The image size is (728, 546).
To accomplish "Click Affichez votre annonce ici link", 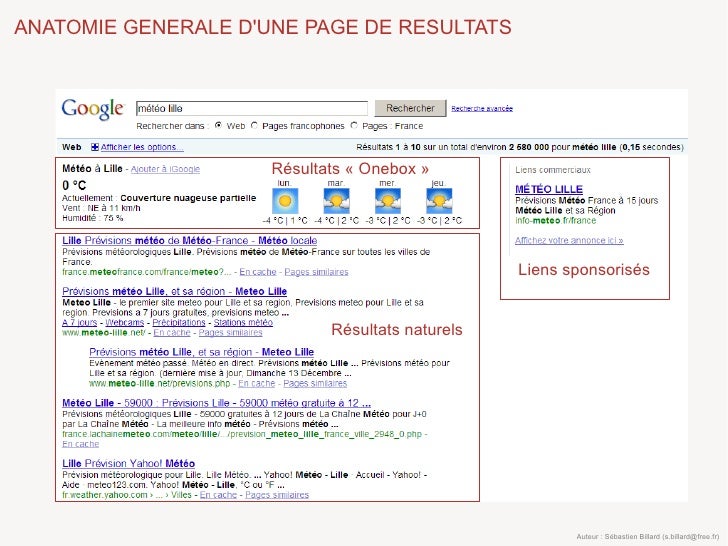I will click(569, 240).
